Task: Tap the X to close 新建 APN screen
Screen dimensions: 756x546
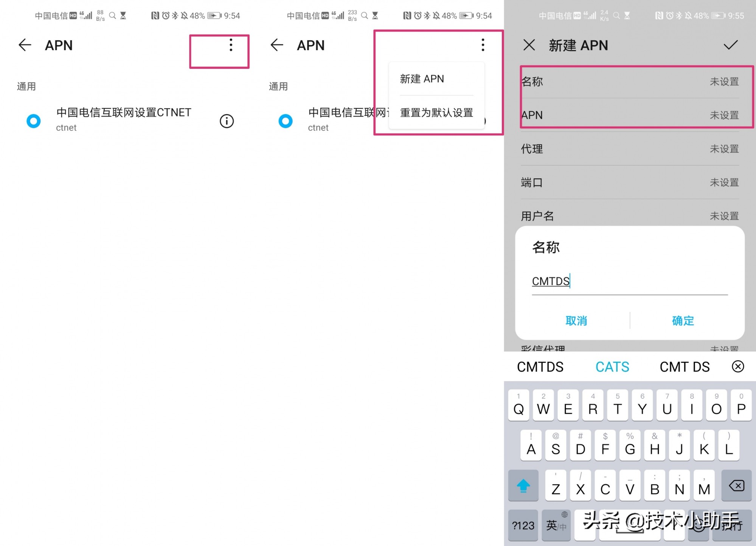Action: [529, 45]
